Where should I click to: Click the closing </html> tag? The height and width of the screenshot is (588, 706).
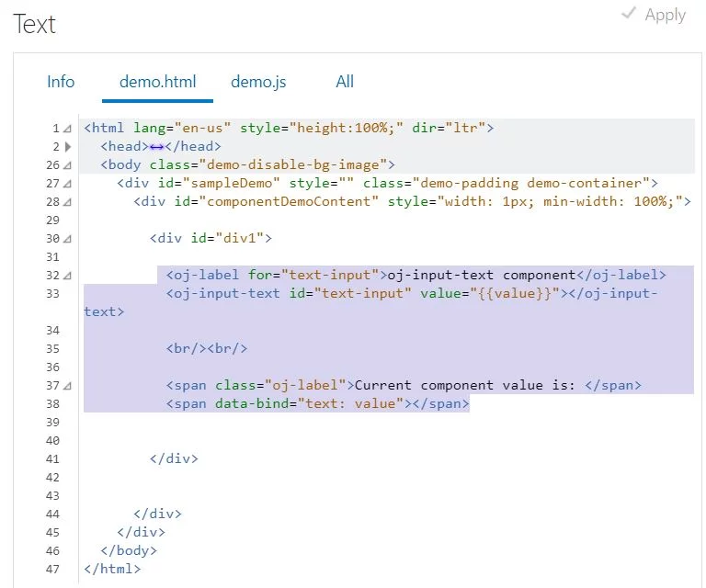click(112, 569)
